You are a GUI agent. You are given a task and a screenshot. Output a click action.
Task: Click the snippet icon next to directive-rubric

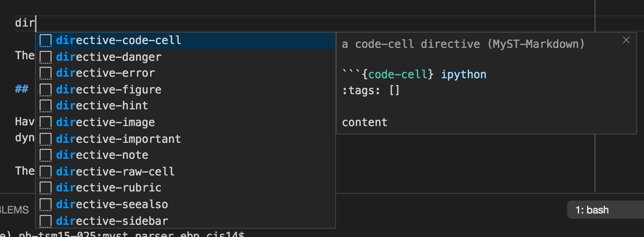point(46,187)
